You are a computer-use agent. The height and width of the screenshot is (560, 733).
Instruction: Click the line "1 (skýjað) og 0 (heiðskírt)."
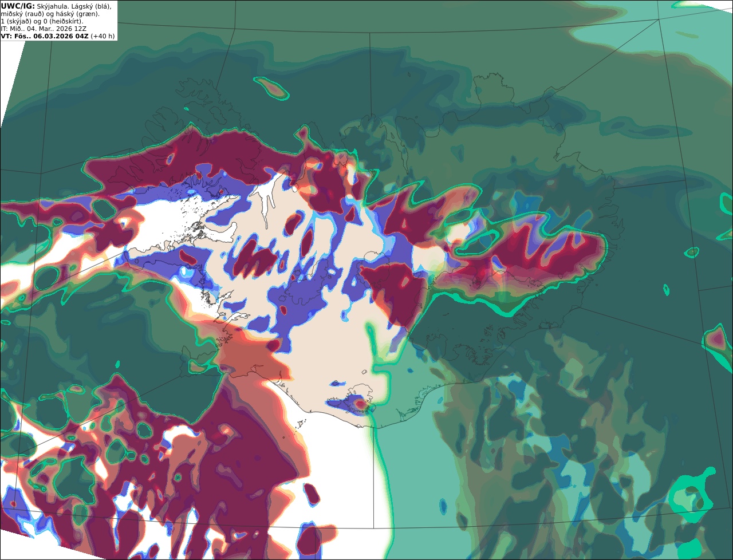click(x=42, y=21)
